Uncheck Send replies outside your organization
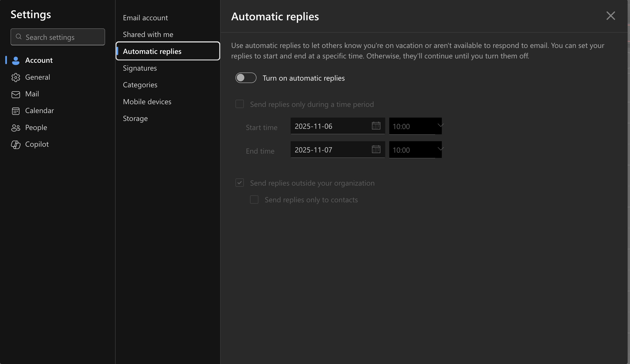This screenshot has height=364, width=630. tap(239, 183)
